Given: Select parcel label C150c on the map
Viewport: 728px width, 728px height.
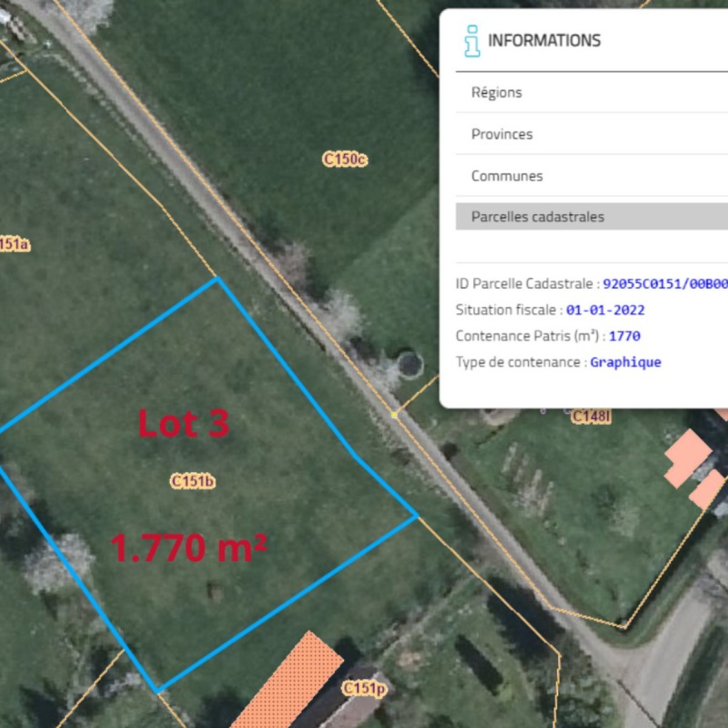Looking at the screenshot, I should coord(345,160).
